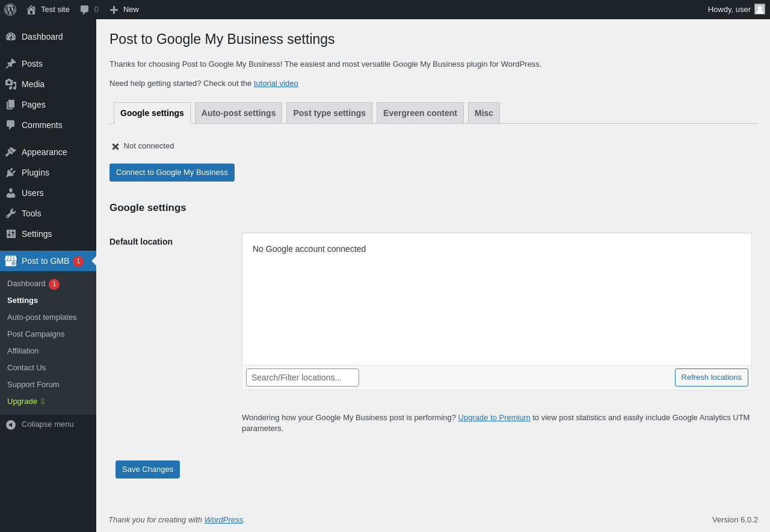Select the Post to GMB storefront icon
Image resolution: width=770 pixels, height=532 pixels.
click(11, 261)
